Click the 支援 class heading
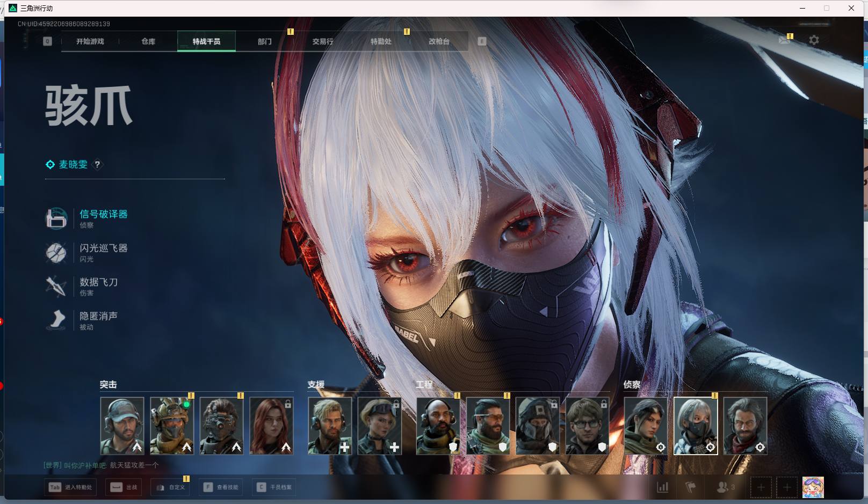 pos(316,384)
